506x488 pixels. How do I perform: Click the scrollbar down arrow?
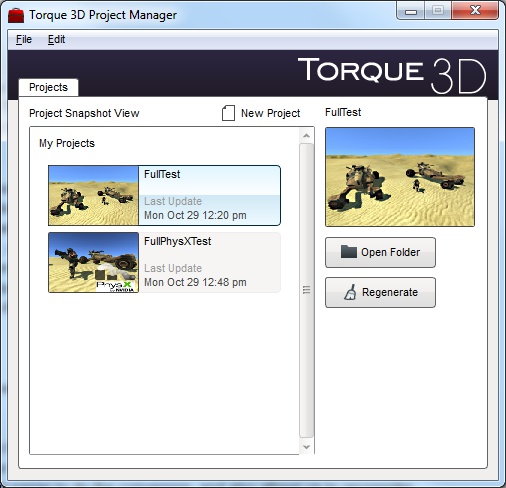click(306, 447)
